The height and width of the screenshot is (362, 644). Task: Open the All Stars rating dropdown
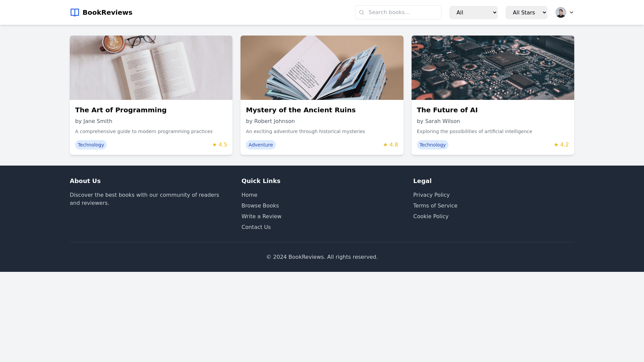click(526, 12)
